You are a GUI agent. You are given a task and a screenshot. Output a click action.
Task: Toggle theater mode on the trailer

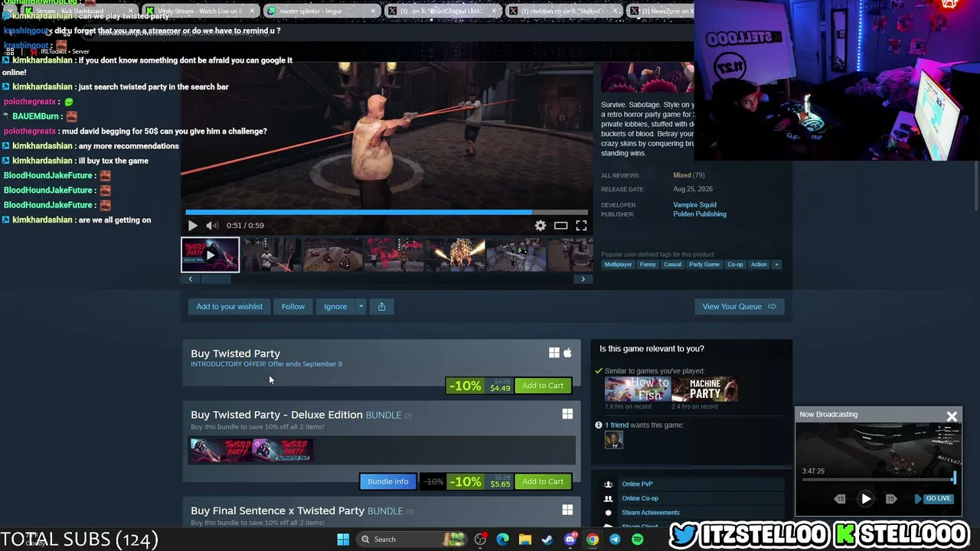(561, 225)
